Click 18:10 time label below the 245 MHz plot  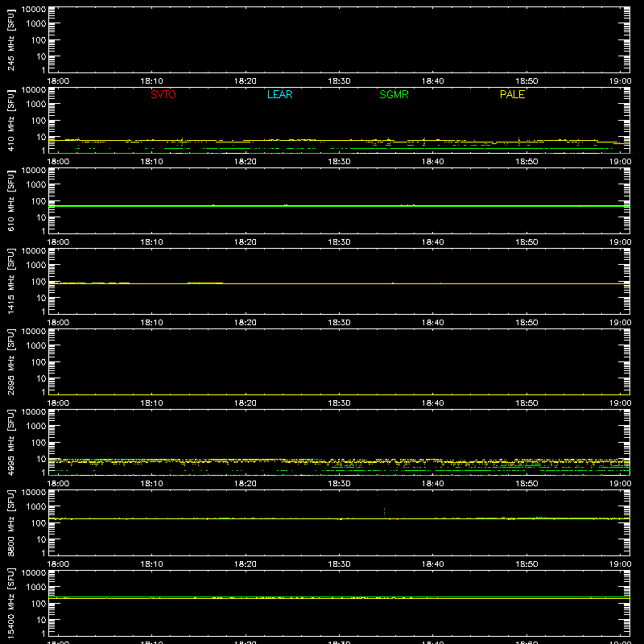click(151, 81)
